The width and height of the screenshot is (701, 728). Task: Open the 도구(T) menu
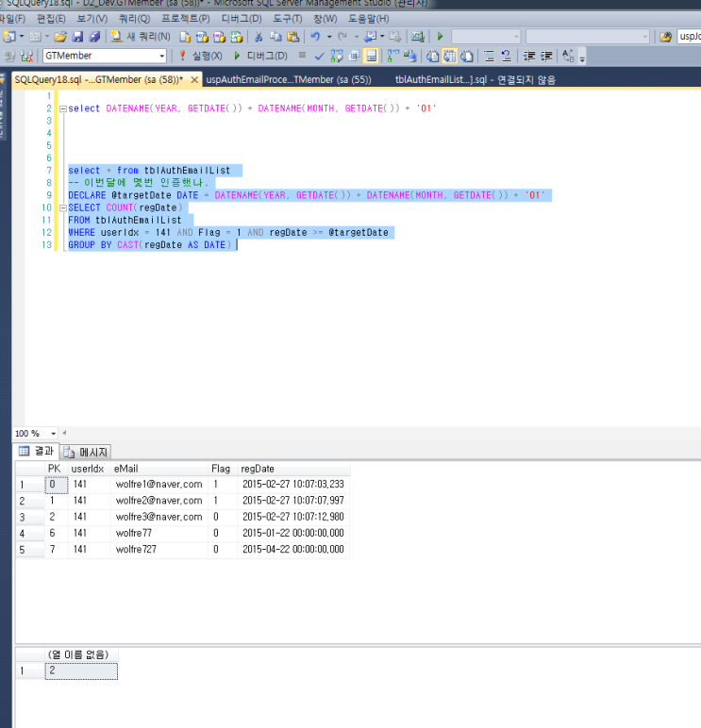[x=287, y=19]
